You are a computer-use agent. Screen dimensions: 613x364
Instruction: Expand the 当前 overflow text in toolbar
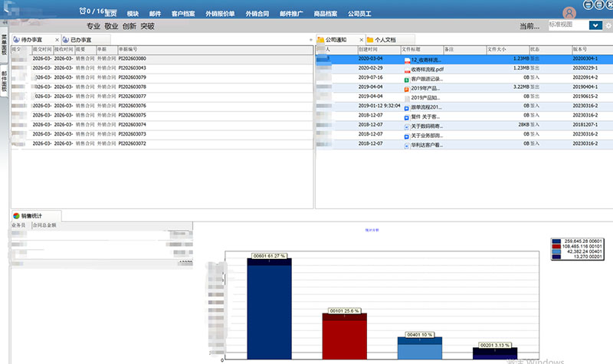click(529, 25)
